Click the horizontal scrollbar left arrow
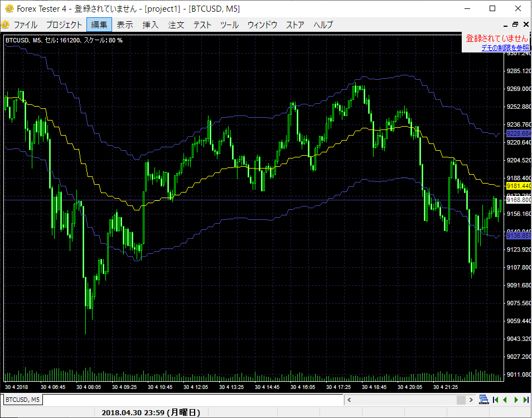The image size is (532, 418). (349, 400)
